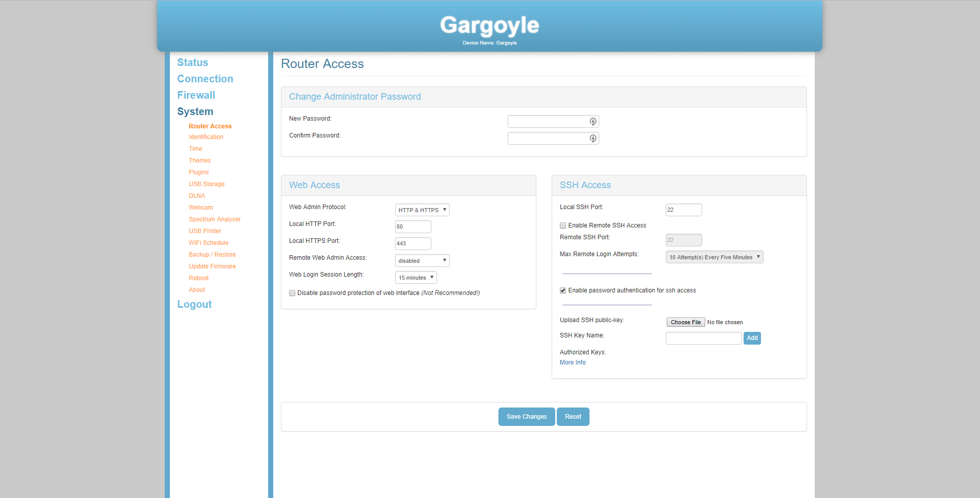Go to the Status menu section
The width and height of the screenshot is (980, 498).
click(x=192, y=62)
